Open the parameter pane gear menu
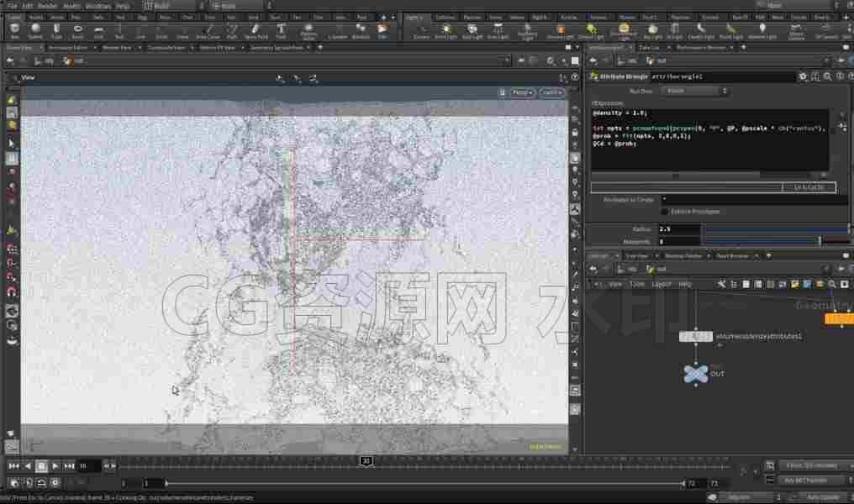Viewport: 854px width, 504px height. [x=803, y=76]
